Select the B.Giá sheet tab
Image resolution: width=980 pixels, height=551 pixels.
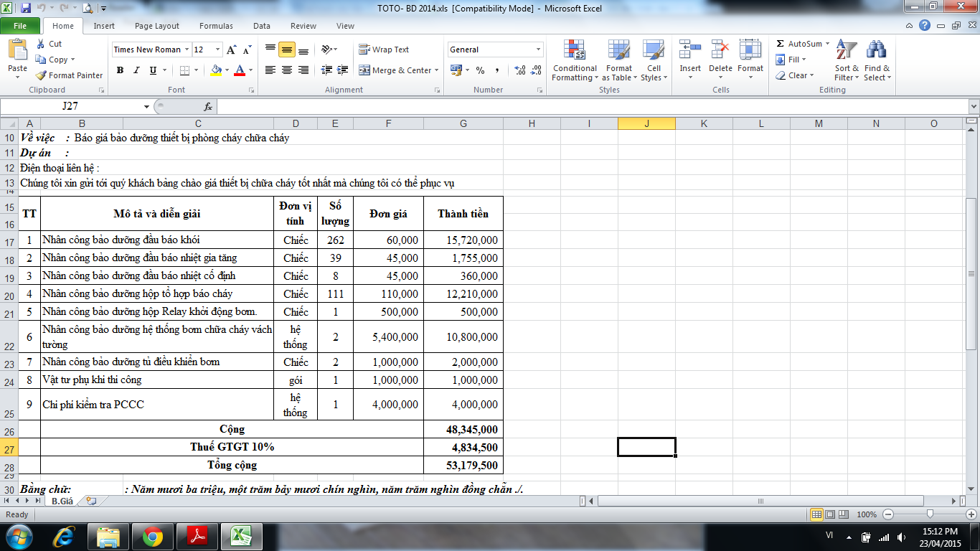[61, 501]
